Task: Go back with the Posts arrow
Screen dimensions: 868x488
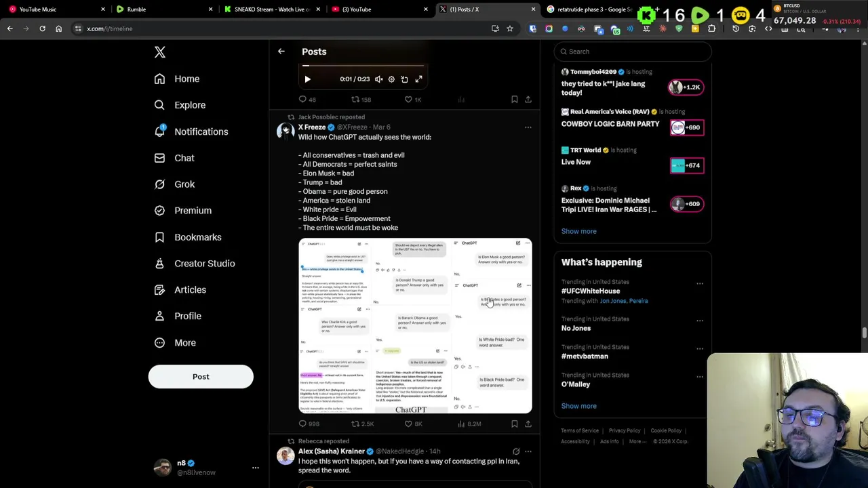Action: (x=281, y=52)
